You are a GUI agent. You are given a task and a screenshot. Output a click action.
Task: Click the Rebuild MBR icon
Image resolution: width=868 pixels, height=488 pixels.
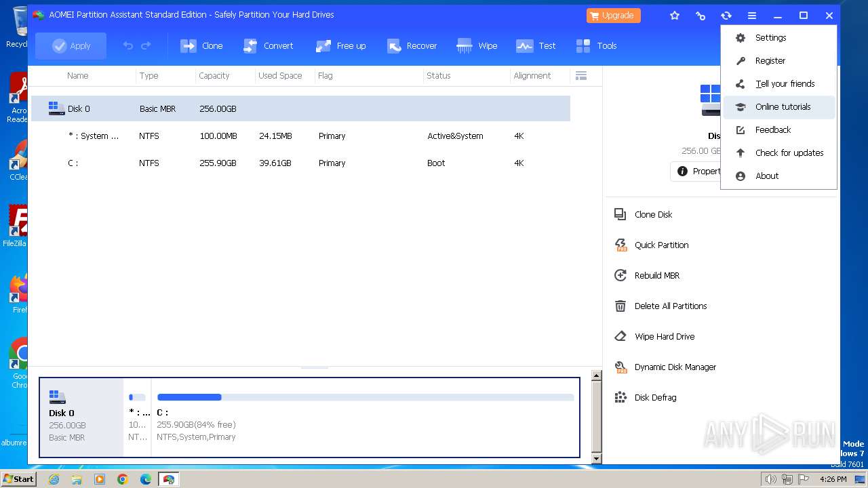point(620,276)
